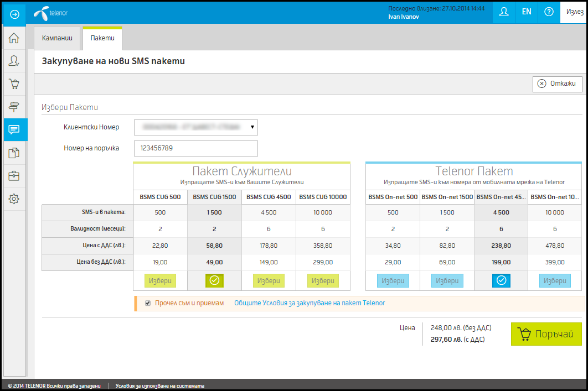Screen dimensions: 588x391
Task: Click the Номер на поръчка input field
Action: 196,148
